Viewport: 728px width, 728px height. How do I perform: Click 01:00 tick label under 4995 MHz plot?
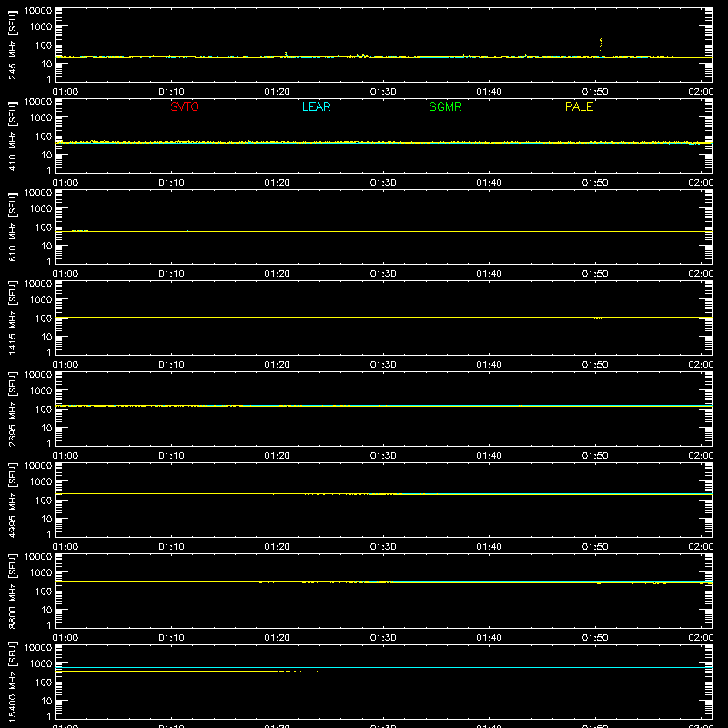(x=66, y=547)
